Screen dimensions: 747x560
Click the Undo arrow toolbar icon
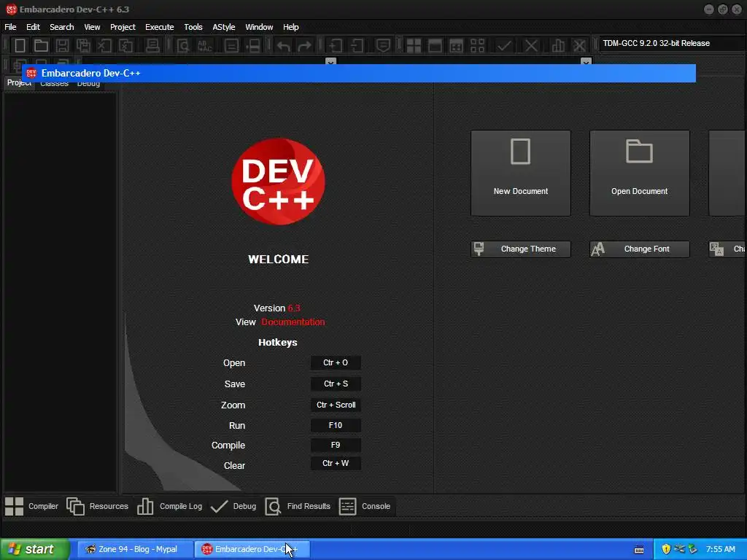pyautogui.click(x=284, y=46)
